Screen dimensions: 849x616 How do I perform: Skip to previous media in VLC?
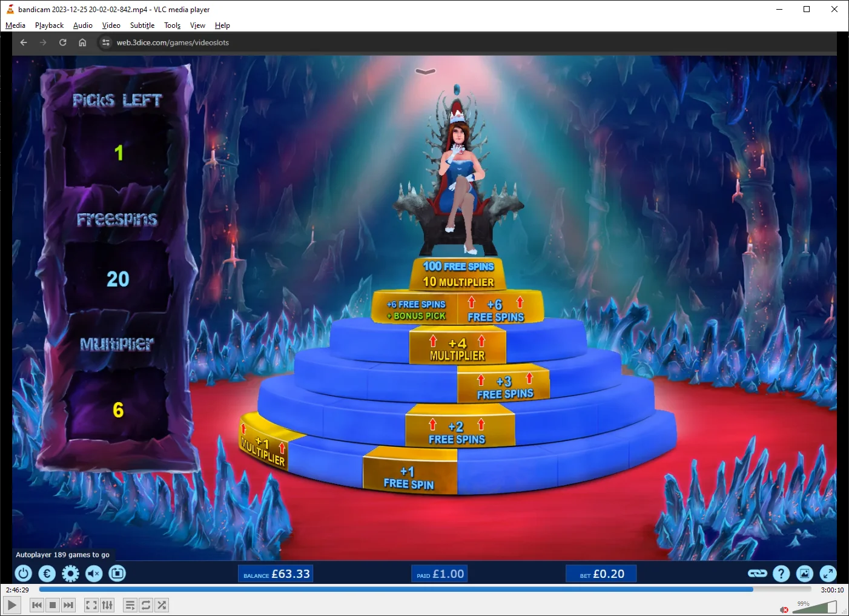[x=37, y=605]
